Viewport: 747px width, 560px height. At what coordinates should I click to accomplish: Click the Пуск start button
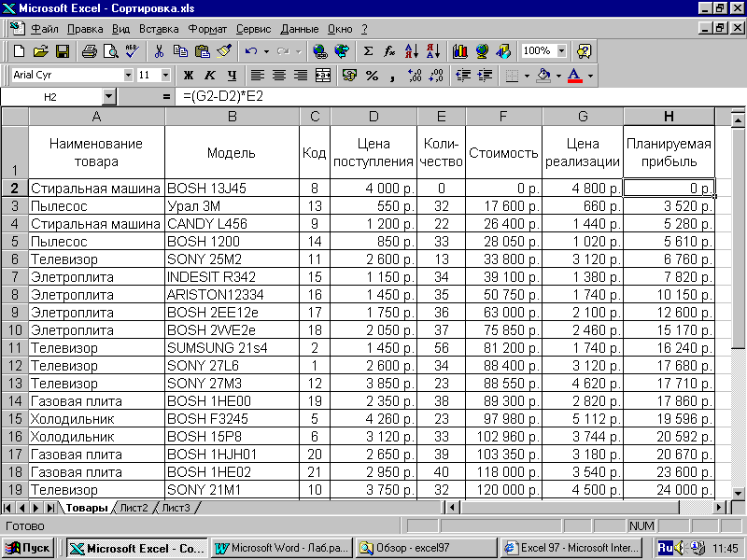point(30,548)
